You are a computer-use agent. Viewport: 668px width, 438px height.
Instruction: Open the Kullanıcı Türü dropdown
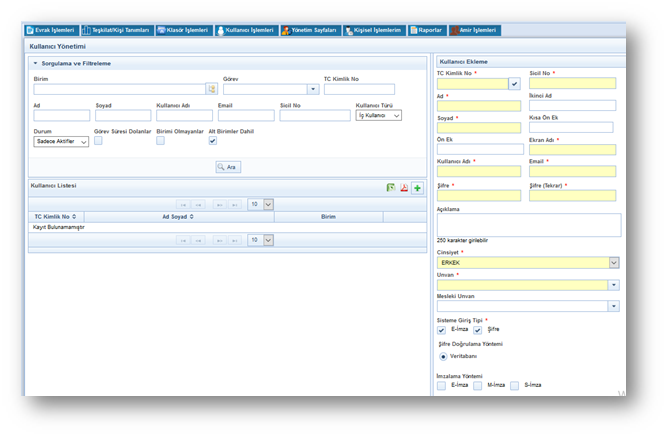379,116
